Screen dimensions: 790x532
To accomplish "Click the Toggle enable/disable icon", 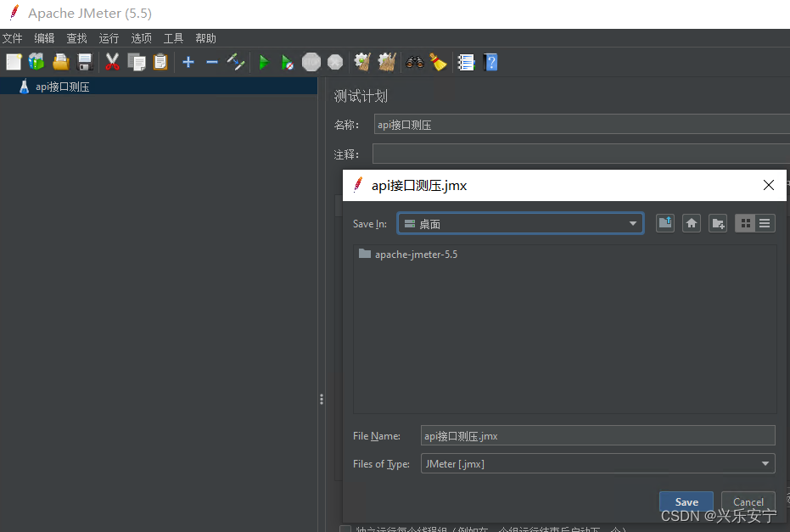I will (x=235, y=62).
